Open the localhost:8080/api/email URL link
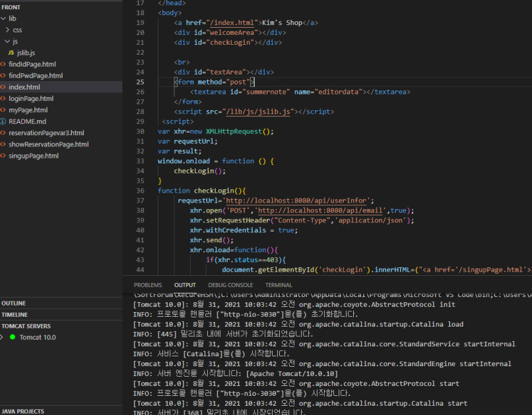The image size is (532, 415). point(320,210)
